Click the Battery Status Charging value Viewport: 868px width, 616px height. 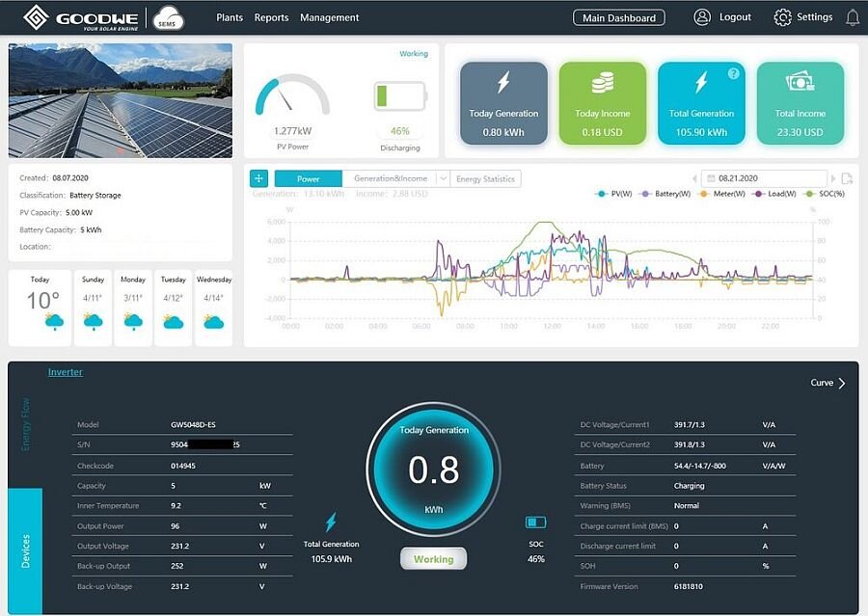coord(690,486)
